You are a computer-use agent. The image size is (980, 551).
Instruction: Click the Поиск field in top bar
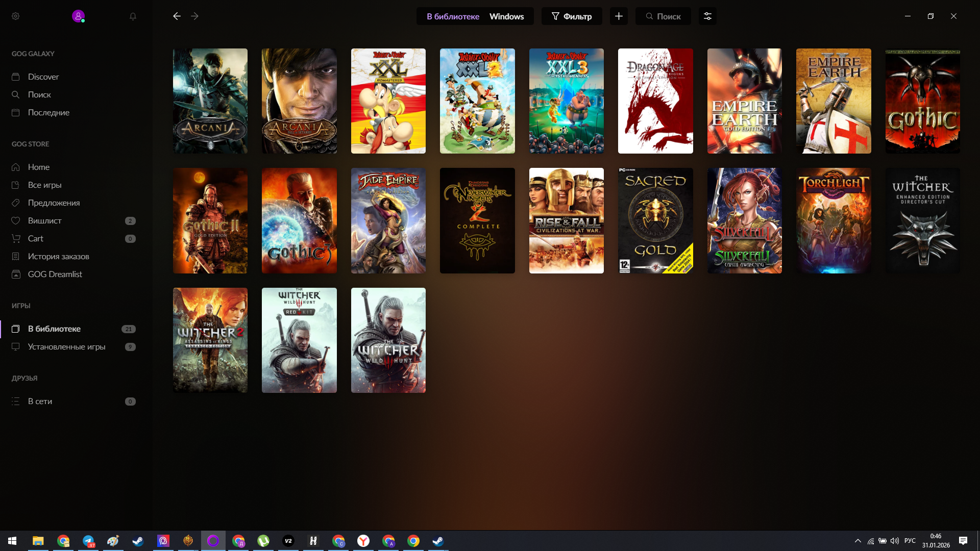click(664, 16)
